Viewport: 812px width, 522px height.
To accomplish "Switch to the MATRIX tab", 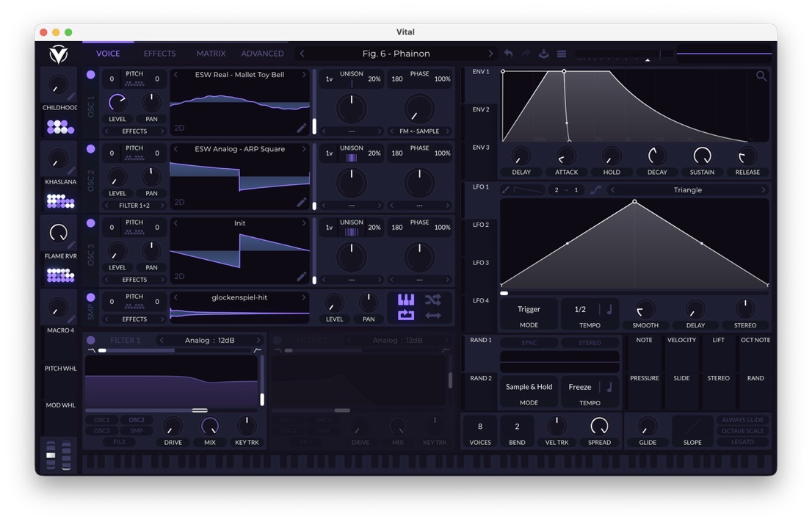I will 211,54.
